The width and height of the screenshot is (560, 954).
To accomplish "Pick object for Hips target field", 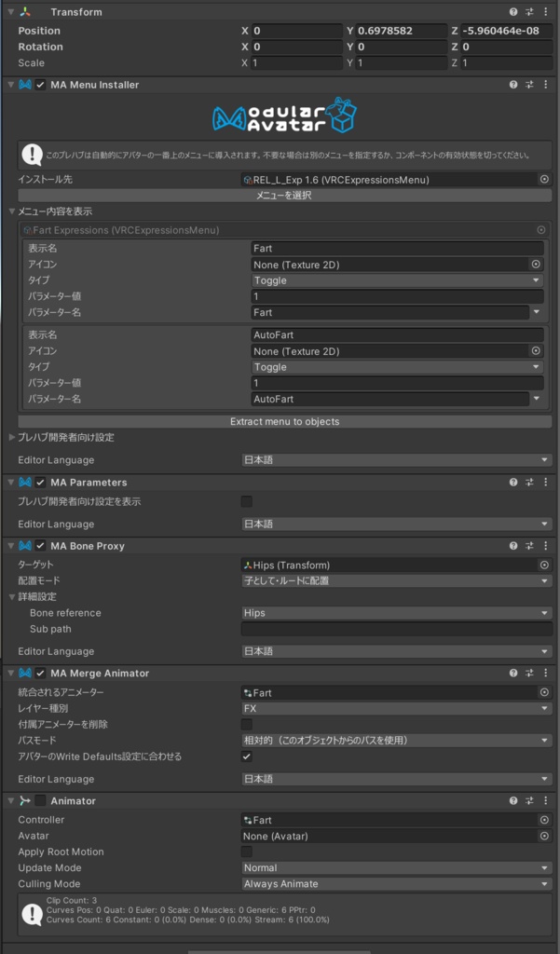I will pyautogui.click(x=544, y=566).
